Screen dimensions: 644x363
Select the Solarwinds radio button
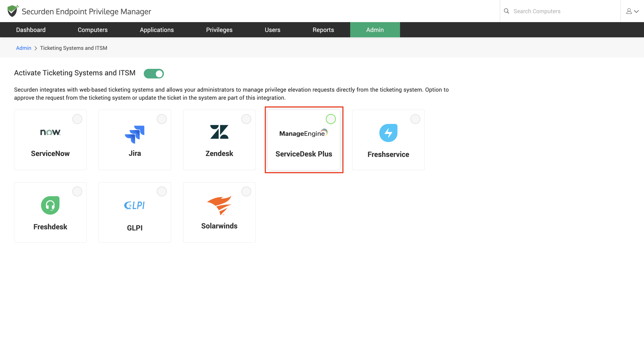tap(246, 191)
